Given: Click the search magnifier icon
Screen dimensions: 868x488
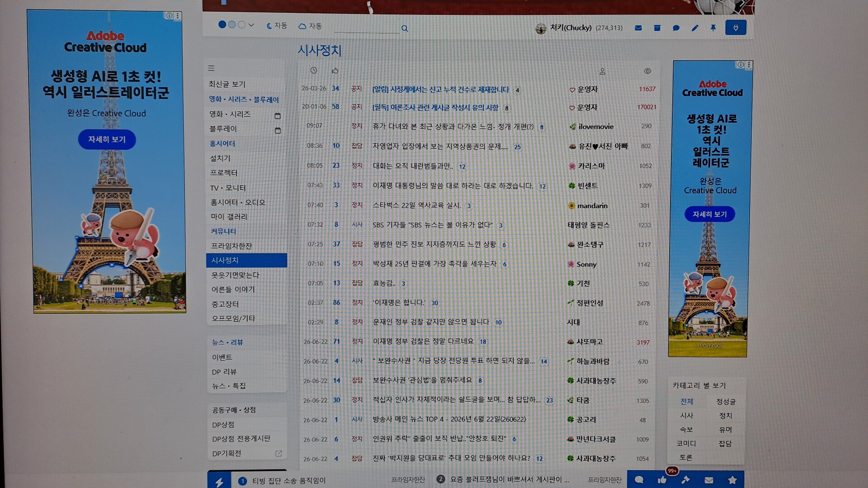Looking at the screenshot, I should pyautogui.click(x=405, y=28).
